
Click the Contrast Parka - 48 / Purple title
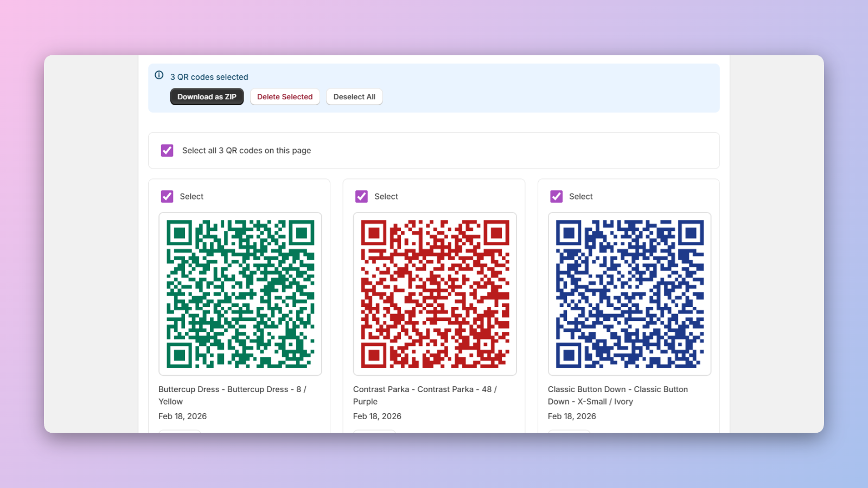425,395
